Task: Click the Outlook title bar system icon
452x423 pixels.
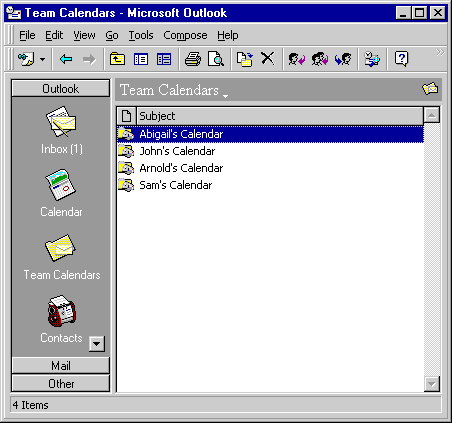Action: pyautogui.click(x=14, y=13)
